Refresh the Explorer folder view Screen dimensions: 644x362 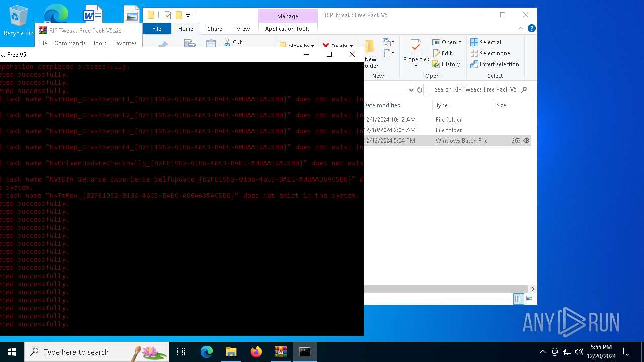[420, 89]
